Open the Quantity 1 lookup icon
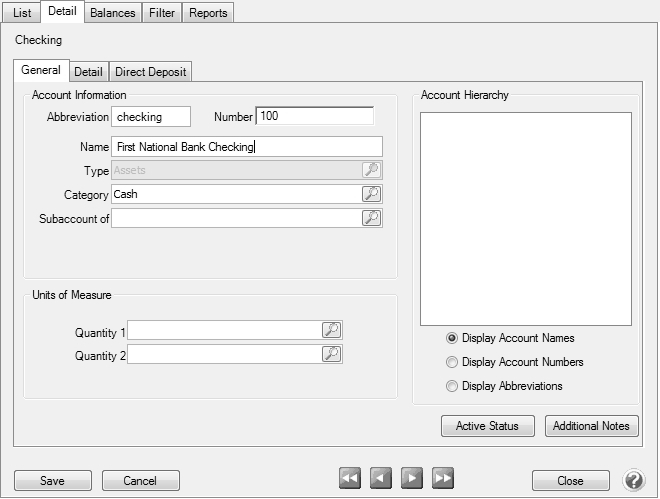This screenshot has width=660, height=499. (x=331, y=330)
